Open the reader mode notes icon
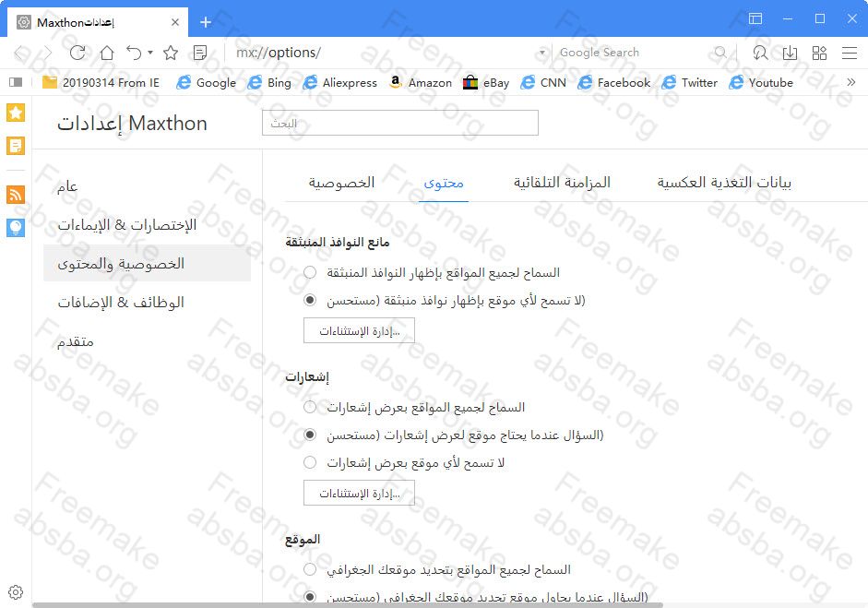Viewport: 868px width, 608px height. click(x=200, y=53)
